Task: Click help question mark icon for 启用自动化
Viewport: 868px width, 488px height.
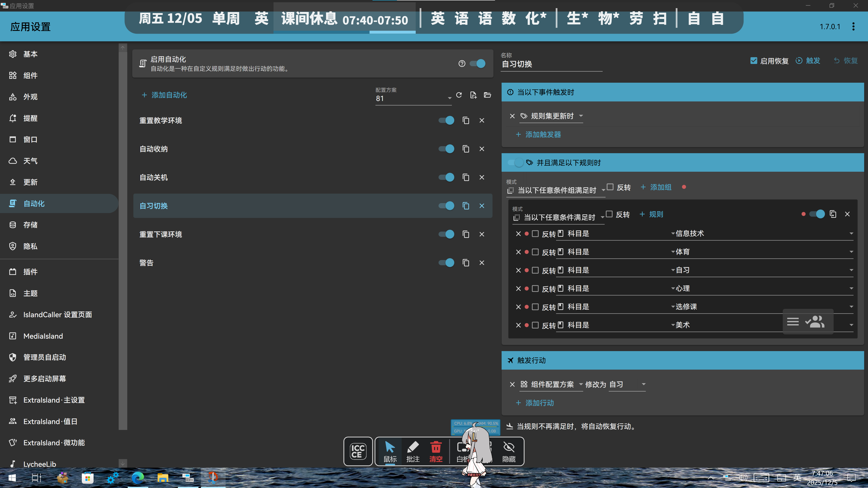Action: pos(462,63)
